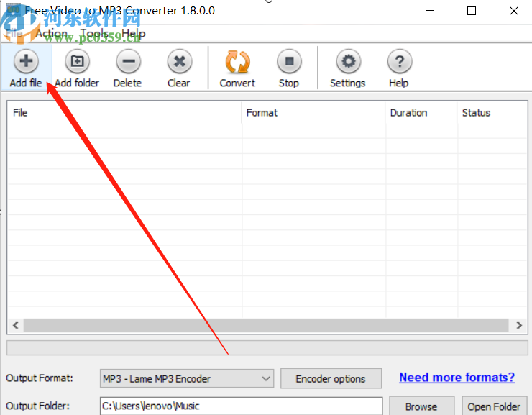Sort by the Duration column header
The height and width of the screenshot is (415, 532).
point(421,113)
